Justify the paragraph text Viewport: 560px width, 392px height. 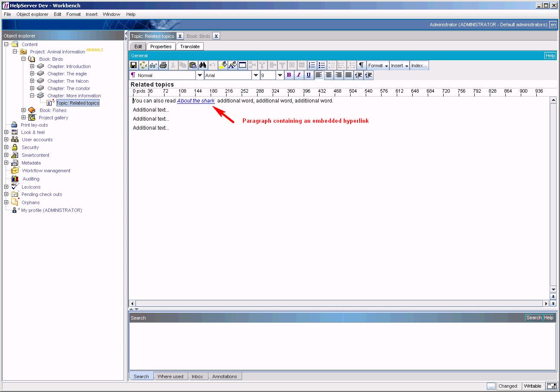[x=348, y=75]
